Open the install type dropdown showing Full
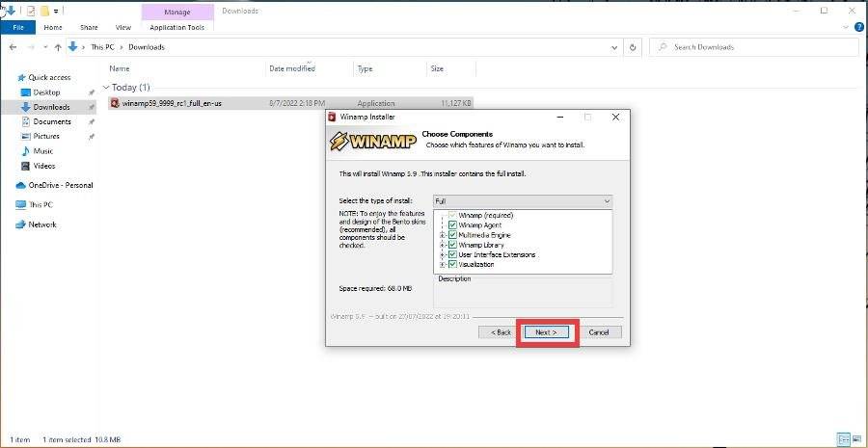This screenshot has width=868, height=448. click(523, 201)
